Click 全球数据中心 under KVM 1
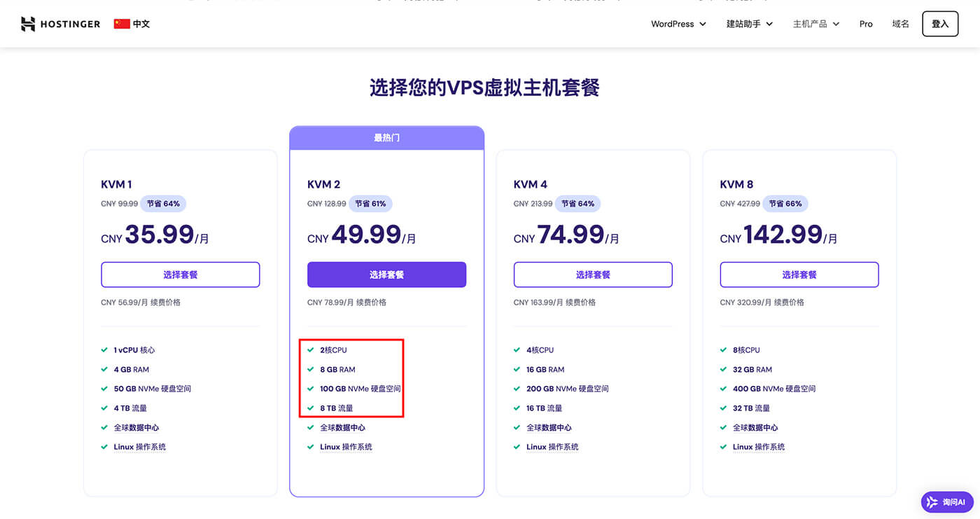Viewport: 980px width, 519px height. point(136,427)
